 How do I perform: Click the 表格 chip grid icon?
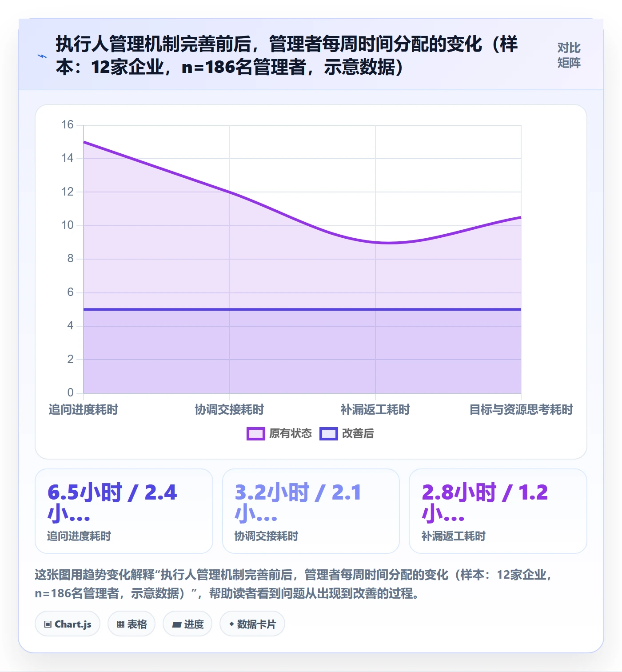pos(120,624)
